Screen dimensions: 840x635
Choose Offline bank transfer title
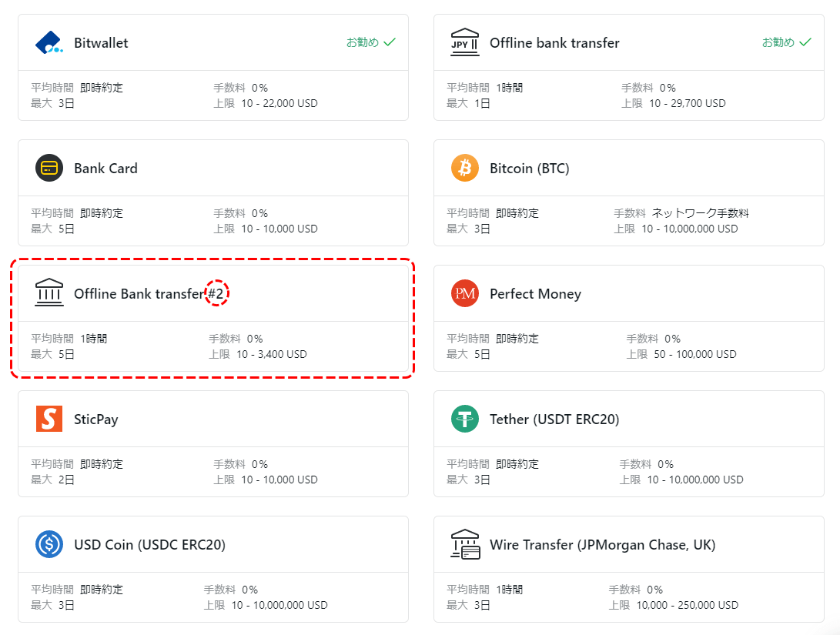coord(554,43)
